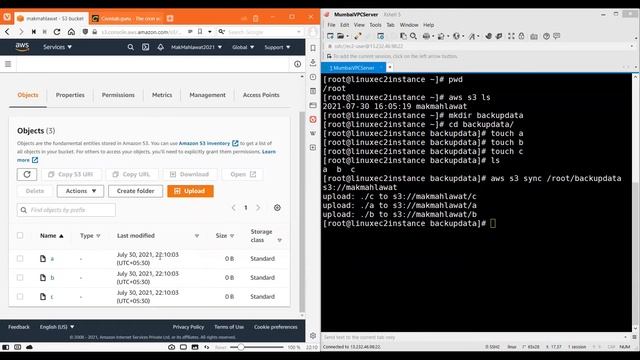Open the Actions dropdown

coord(80,191)
